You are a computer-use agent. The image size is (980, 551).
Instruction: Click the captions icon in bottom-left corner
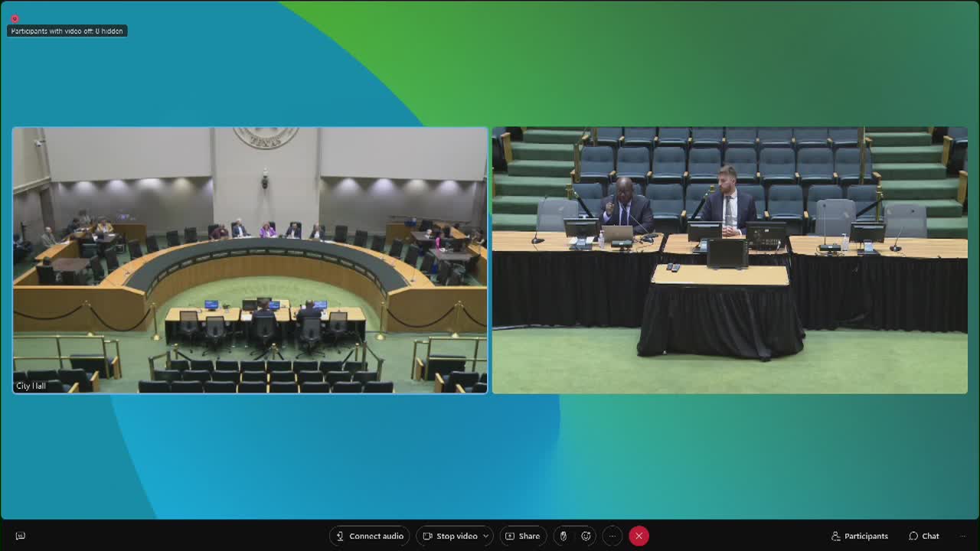[x=21, y=536]
